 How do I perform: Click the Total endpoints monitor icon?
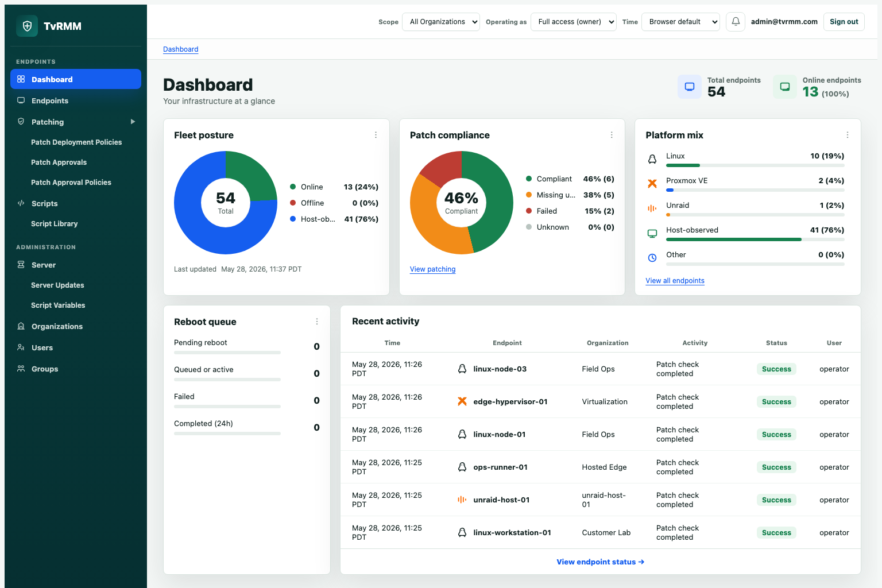coord(690,87)
